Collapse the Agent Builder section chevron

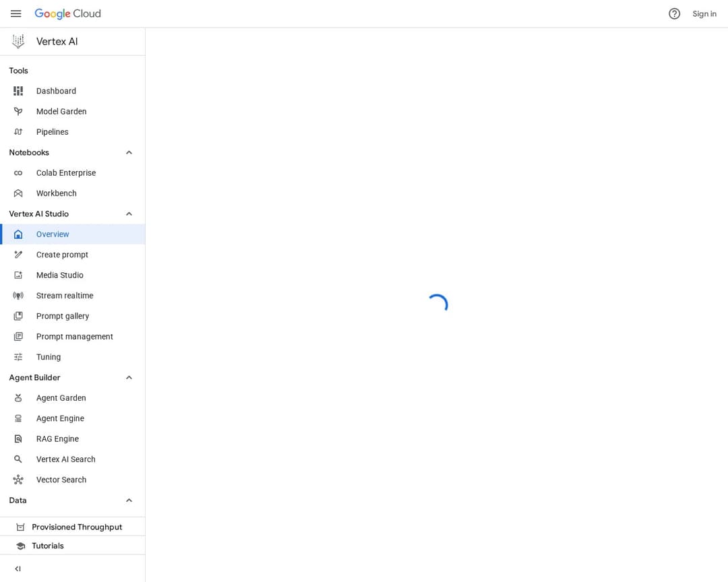click(x=129, y=377)
